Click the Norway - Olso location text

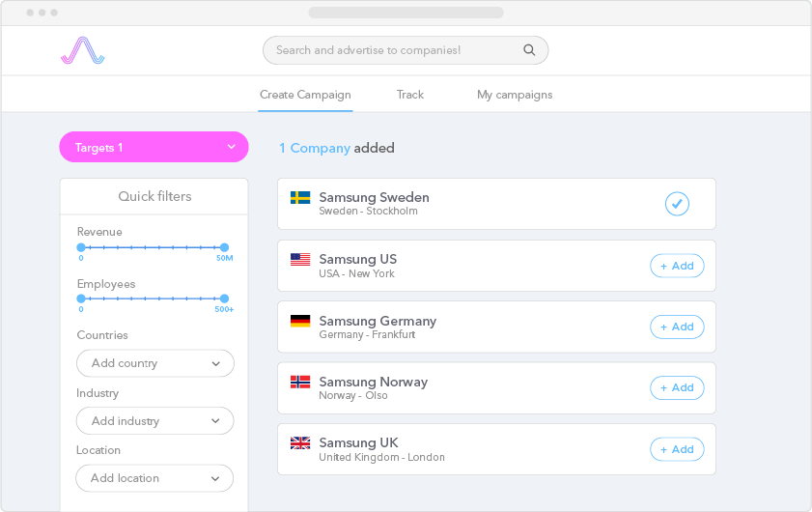(x=353, y=395)
